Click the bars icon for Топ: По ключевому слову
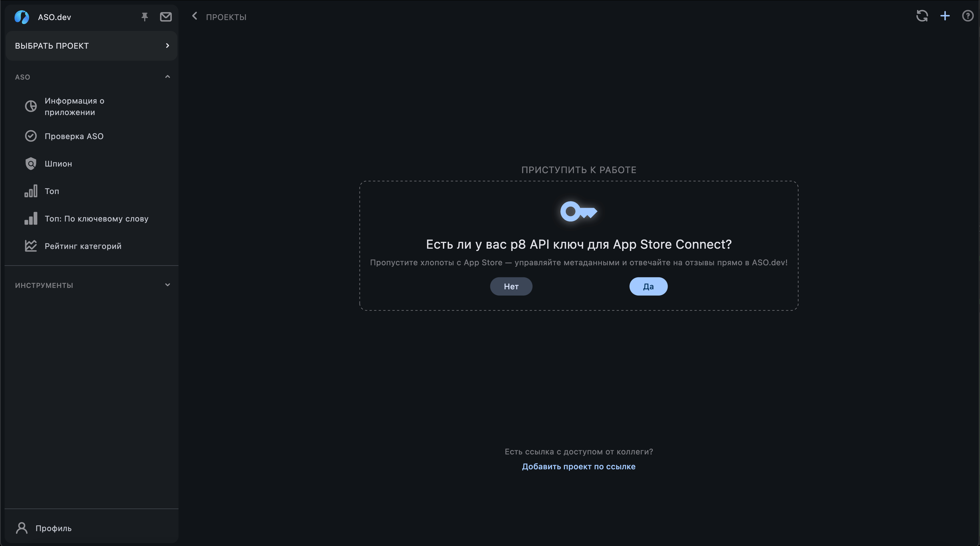980x546 pixels. coord(31,219)
